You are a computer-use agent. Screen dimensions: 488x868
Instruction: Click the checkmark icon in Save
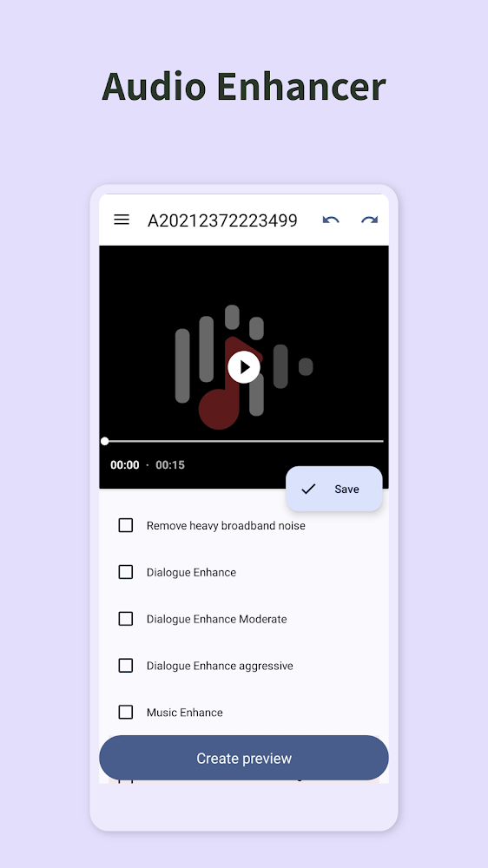tap(308, 489)
